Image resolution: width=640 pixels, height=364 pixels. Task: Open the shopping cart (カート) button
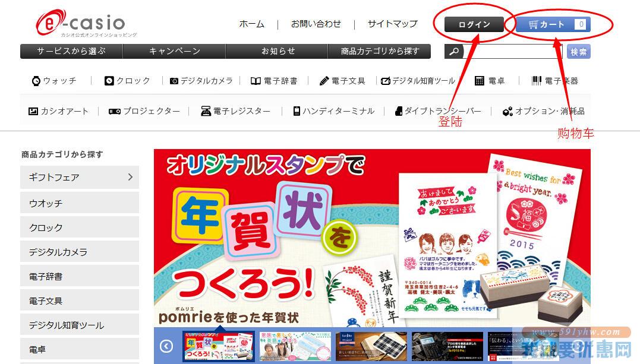(553, 24)
